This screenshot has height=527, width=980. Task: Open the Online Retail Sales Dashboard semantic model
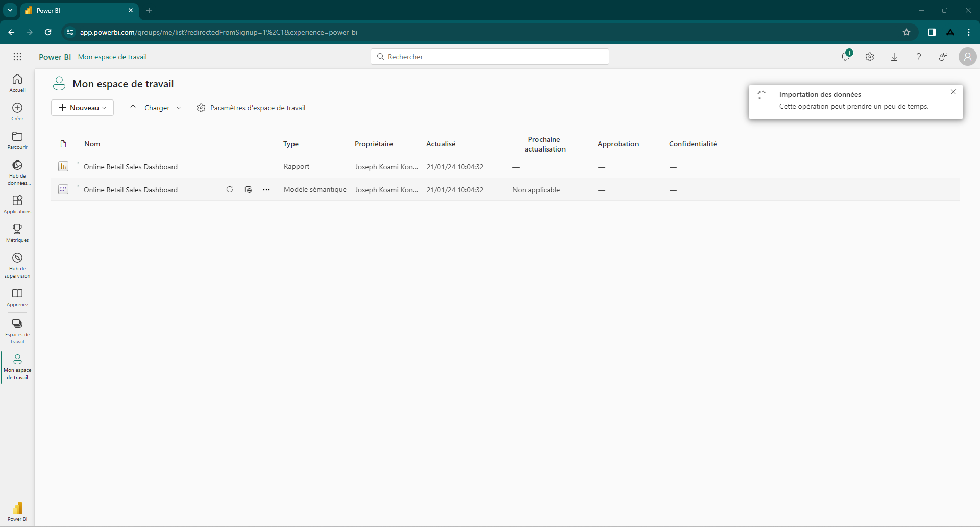point(131,190)
